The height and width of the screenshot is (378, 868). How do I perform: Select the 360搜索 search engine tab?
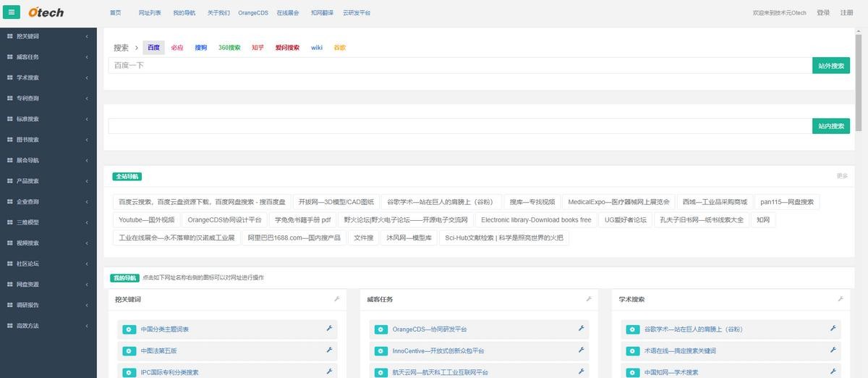229,48
